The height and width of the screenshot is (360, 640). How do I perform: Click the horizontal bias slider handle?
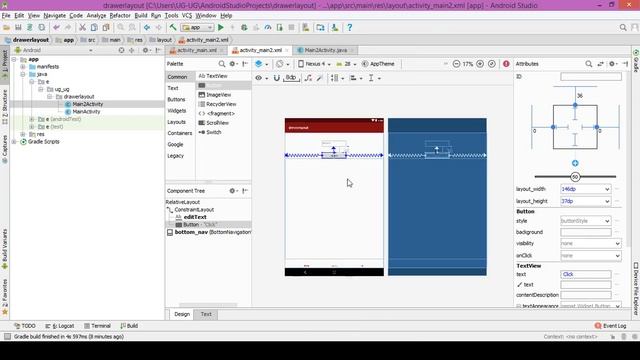(x=575, y=177)
